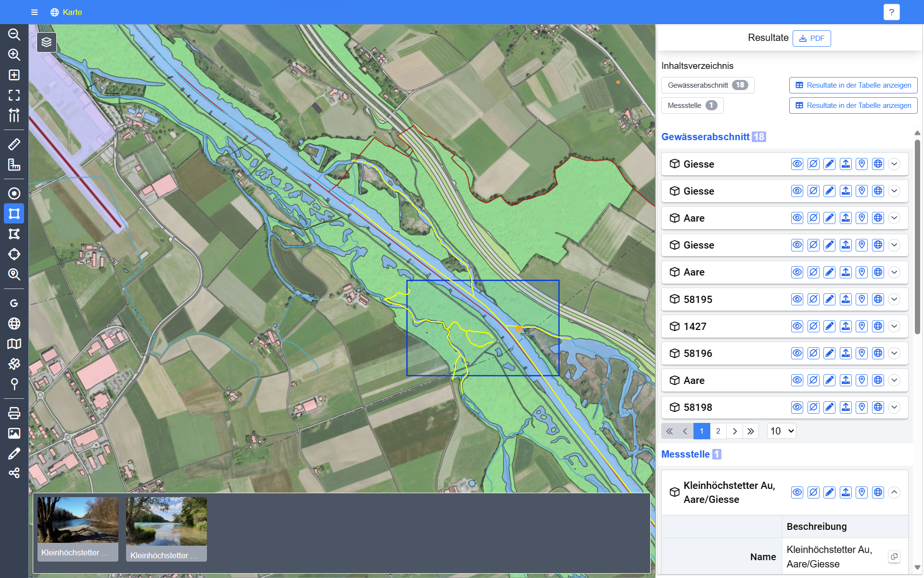Viewport: 924px width, 578px height.
Task: Select the ruler measure tool
Action: click(14, 144)
